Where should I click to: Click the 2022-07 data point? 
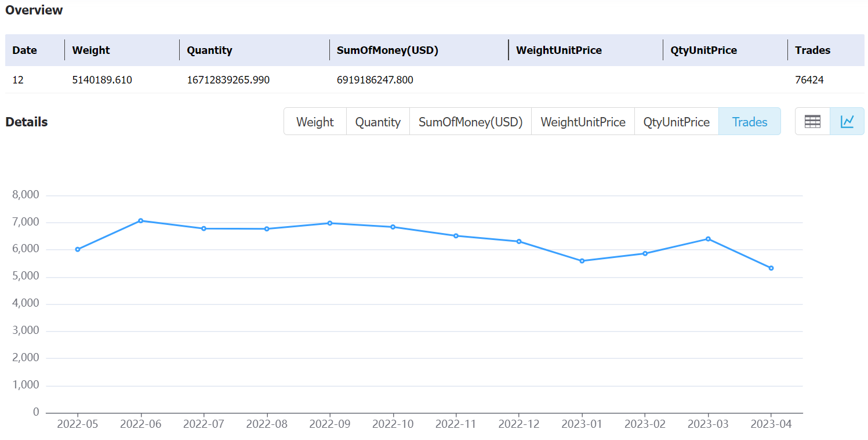pyautogui.click(x=204, y=228)
